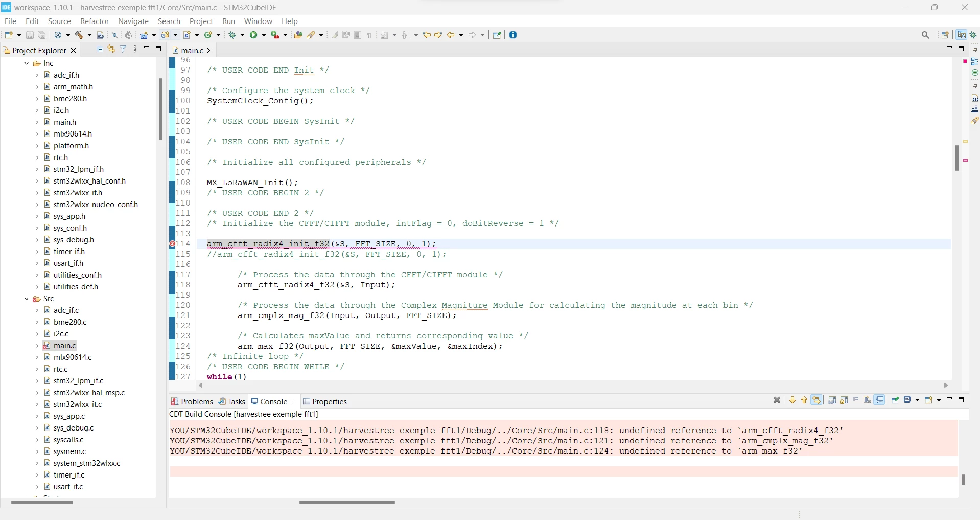
Task: Open the Refactor menu
Action: 95,21
